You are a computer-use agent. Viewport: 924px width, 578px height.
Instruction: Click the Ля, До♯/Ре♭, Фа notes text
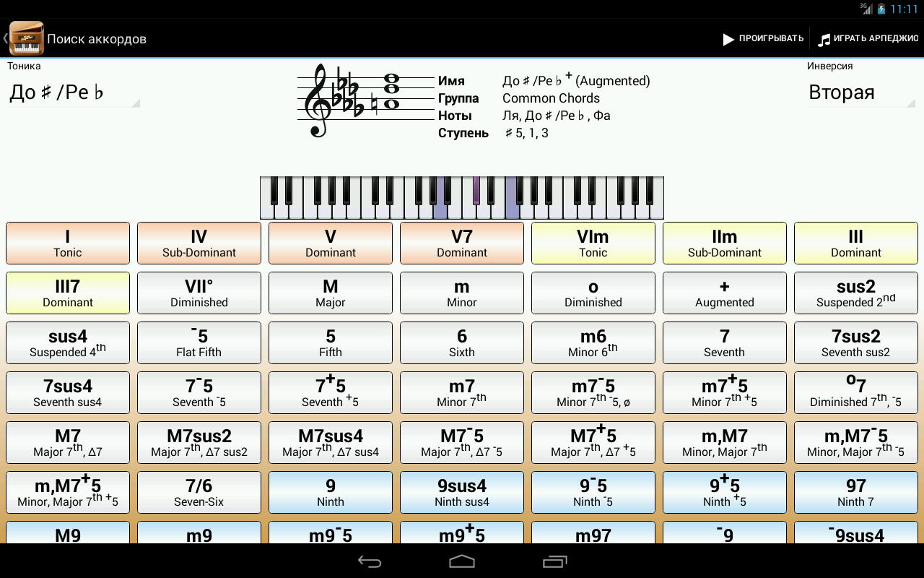[x=557, y=116]
